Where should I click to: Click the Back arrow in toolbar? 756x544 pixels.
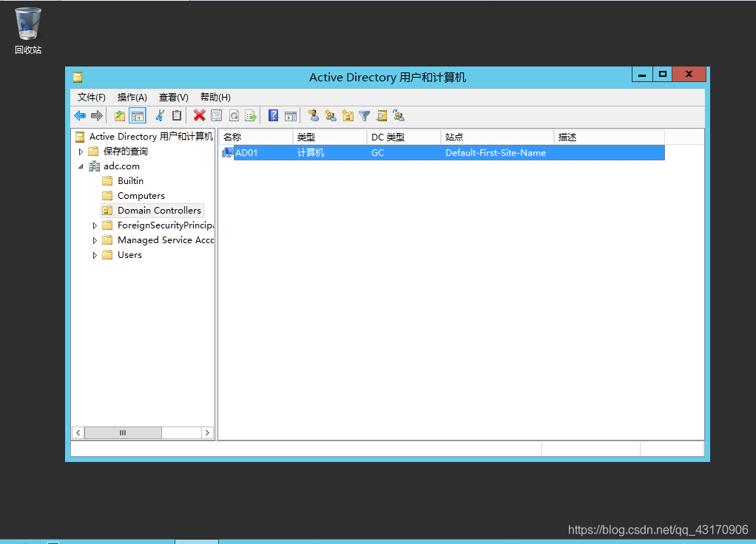pos(80,116)
